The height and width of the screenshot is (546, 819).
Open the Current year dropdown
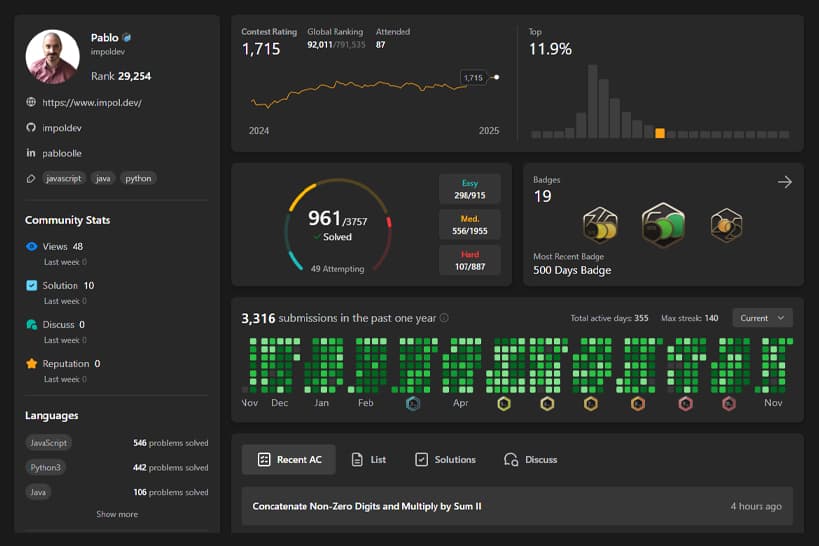point(762,318)
